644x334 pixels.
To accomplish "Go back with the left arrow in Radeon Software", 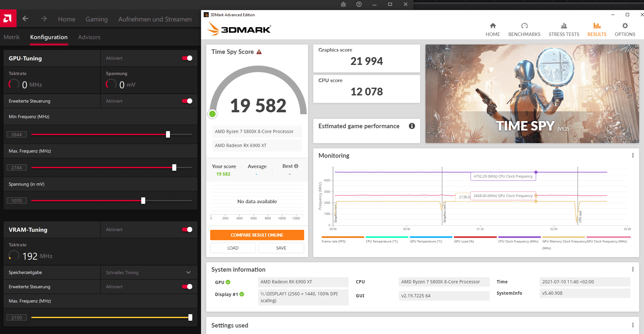I will pyautogui.click(x=25, y=19).
